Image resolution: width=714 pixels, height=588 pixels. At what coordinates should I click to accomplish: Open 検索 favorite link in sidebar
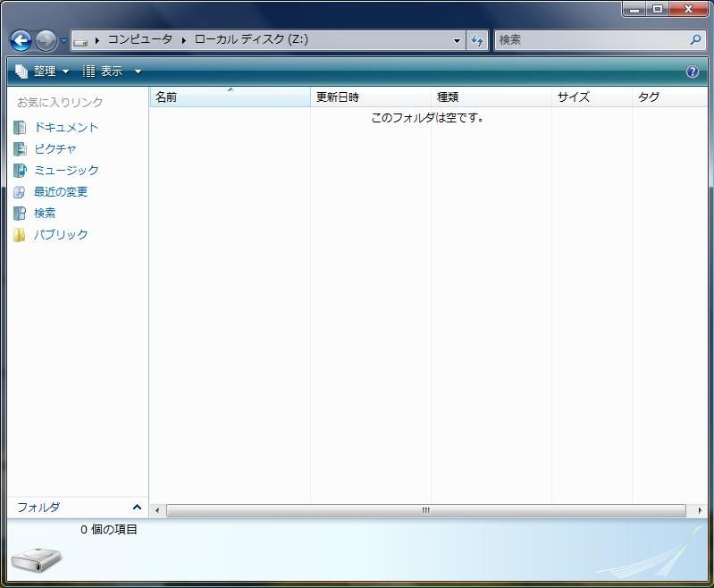click(x=45, y=214)
